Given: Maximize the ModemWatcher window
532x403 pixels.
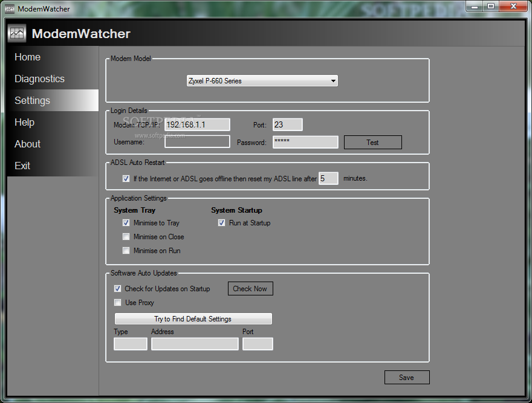Looking at the screenshot, I should pos(491,7).
